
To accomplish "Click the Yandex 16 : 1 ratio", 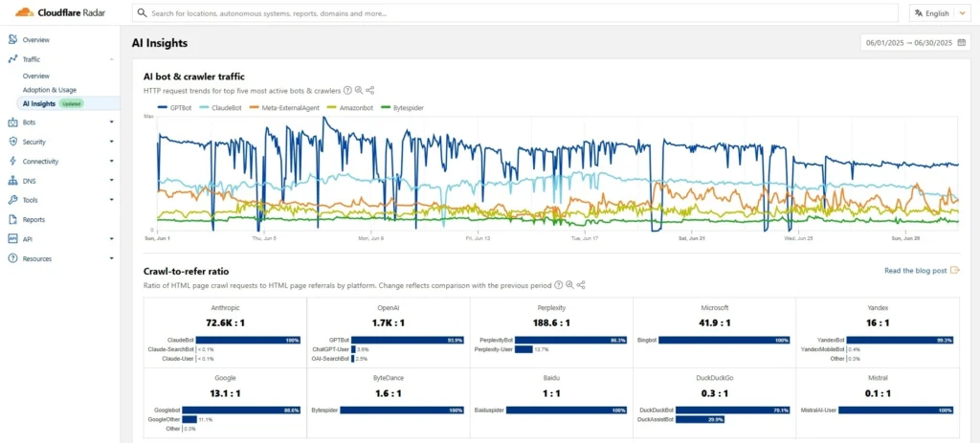I will [878, 323].
